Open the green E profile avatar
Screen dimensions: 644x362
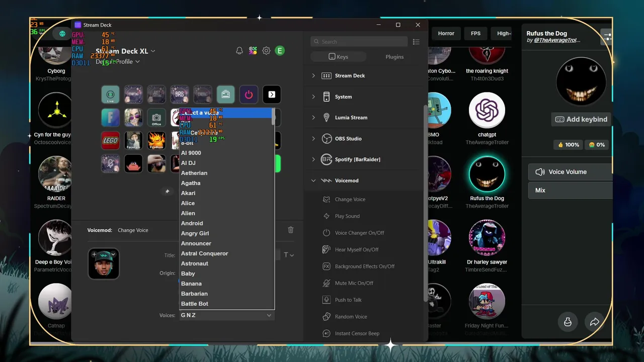(280, 51)
